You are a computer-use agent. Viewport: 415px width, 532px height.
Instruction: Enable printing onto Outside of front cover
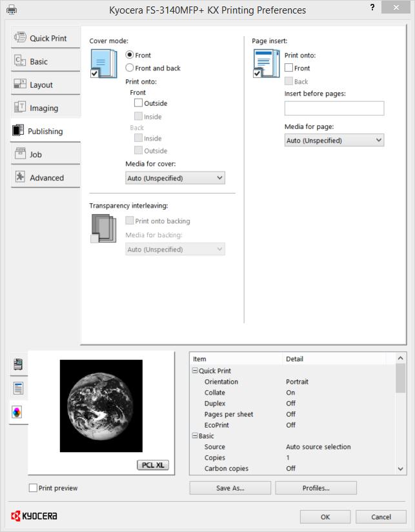pyautogui.click(x=138, y=103)
